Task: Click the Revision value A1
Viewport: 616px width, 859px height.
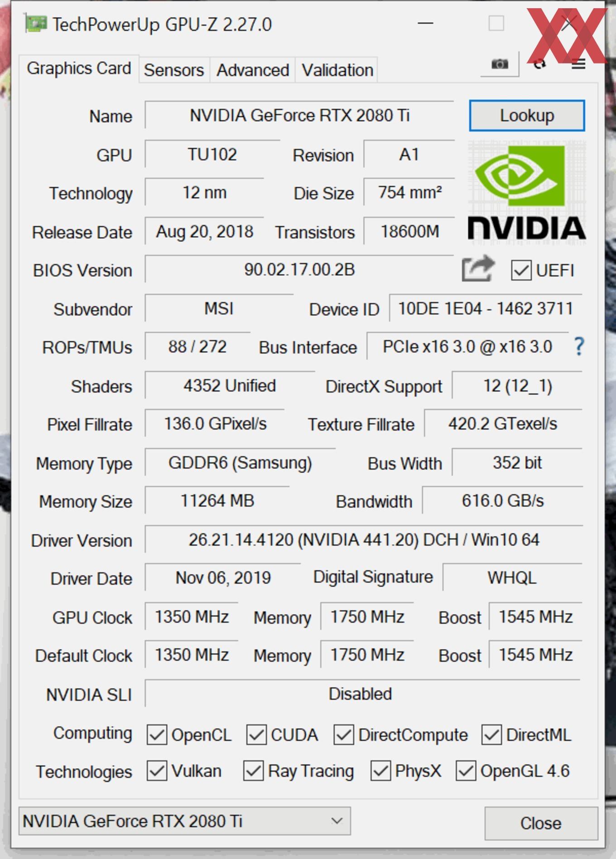Action: (x=409, y=154)
